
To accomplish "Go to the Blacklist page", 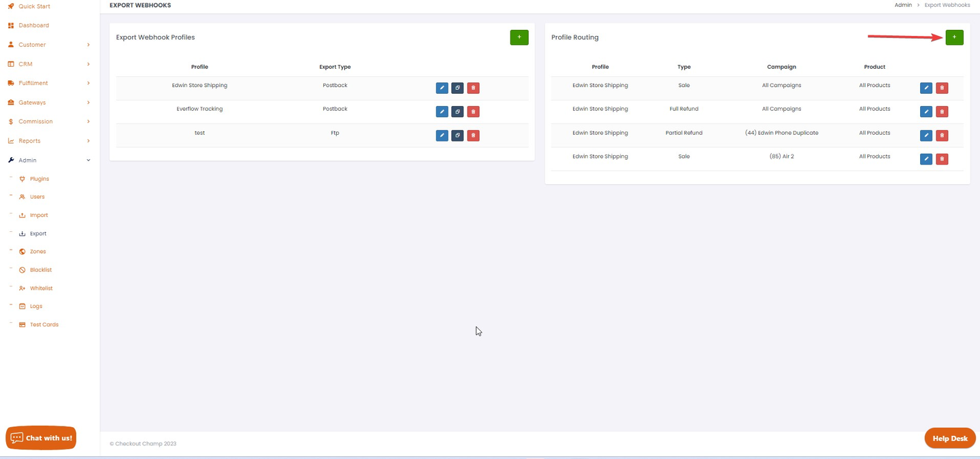I will pos(41,270).
